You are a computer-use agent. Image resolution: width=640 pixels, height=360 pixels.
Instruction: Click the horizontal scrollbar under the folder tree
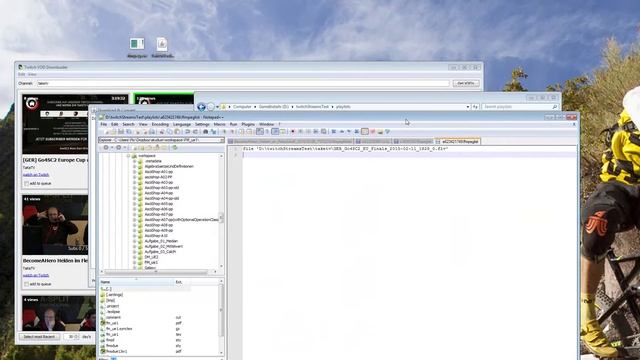(x=158, y=272)
